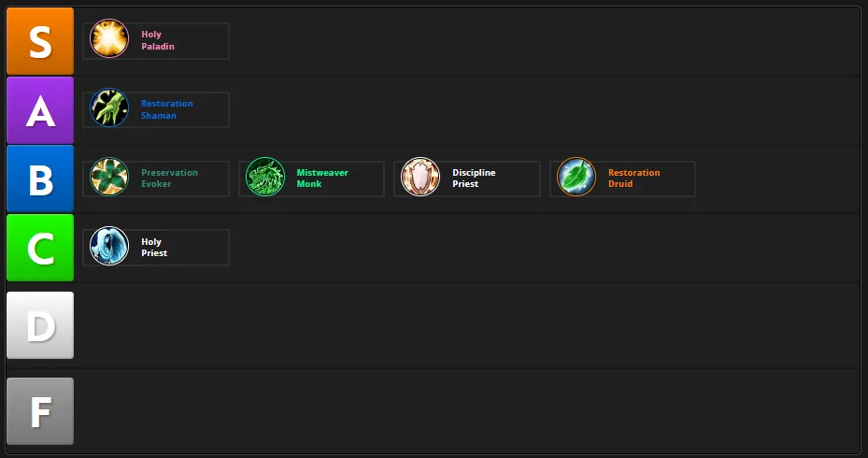Click the Restoration Druid leaf icon
Image resolution: width=868 pixels, height=458 pixels.
click(x=576, y=177)
